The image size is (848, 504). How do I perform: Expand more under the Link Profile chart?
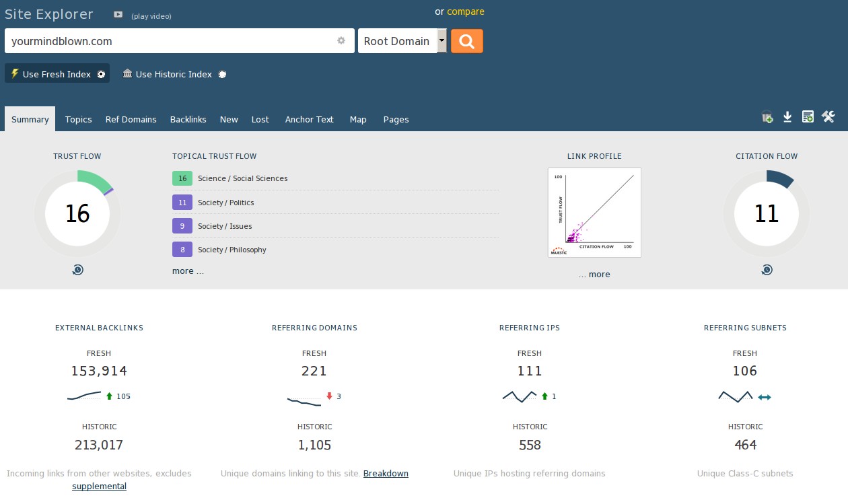point(594,275)
